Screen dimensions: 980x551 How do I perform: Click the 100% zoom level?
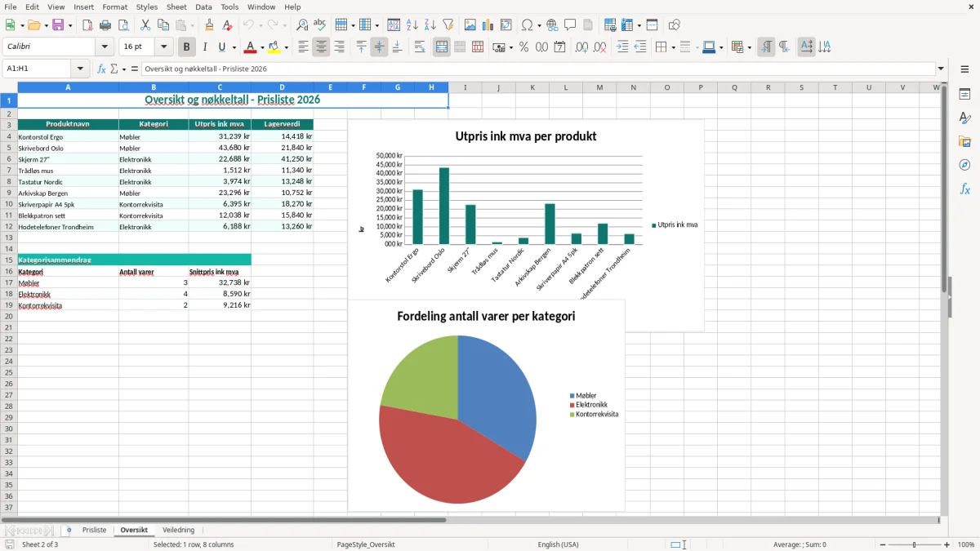(x=966, y=544)
